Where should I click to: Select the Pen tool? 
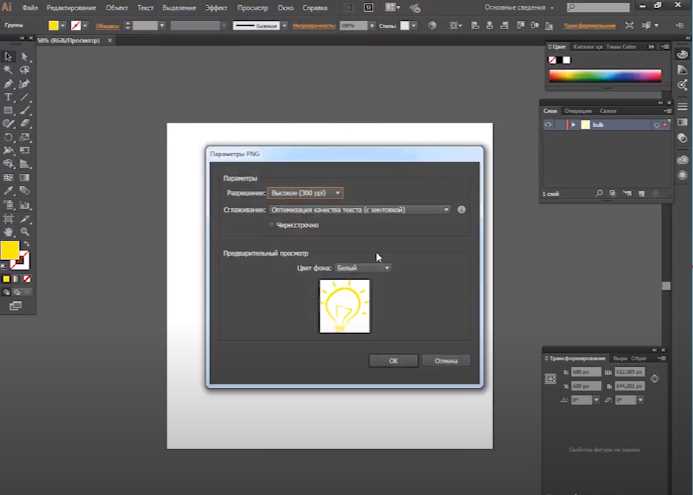(x=8, y=84)
